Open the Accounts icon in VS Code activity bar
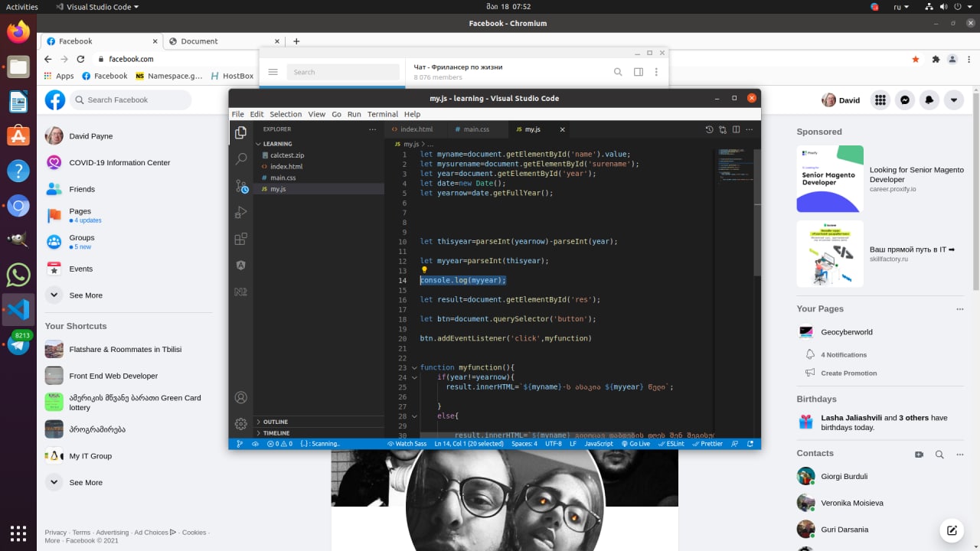Viewport: 980px width, 551px height. 241,398
